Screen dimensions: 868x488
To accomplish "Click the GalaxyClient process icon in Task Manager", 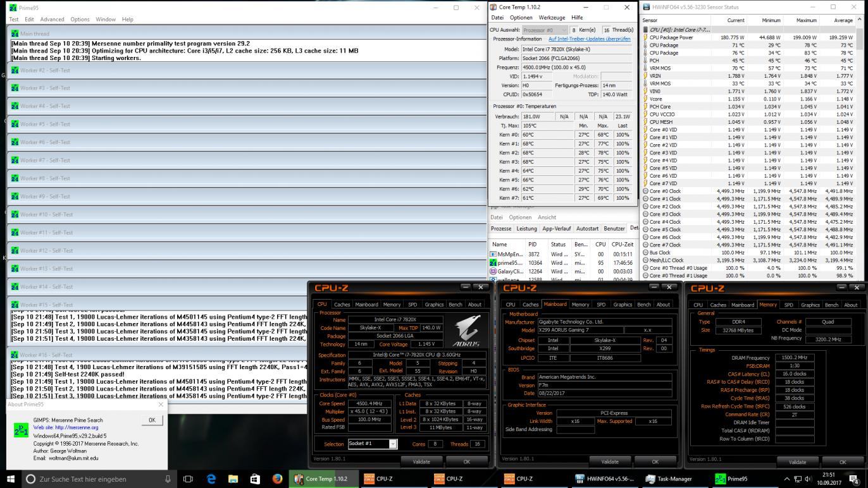I will pyautogui.click(x=493, y=271).
